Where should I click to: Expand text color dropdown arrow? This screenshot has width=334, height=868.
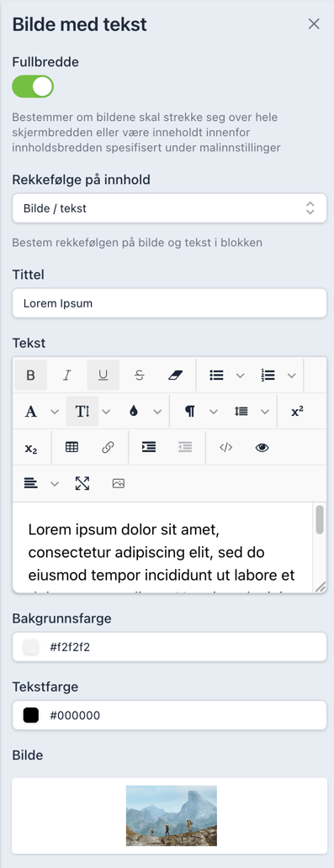158,411
